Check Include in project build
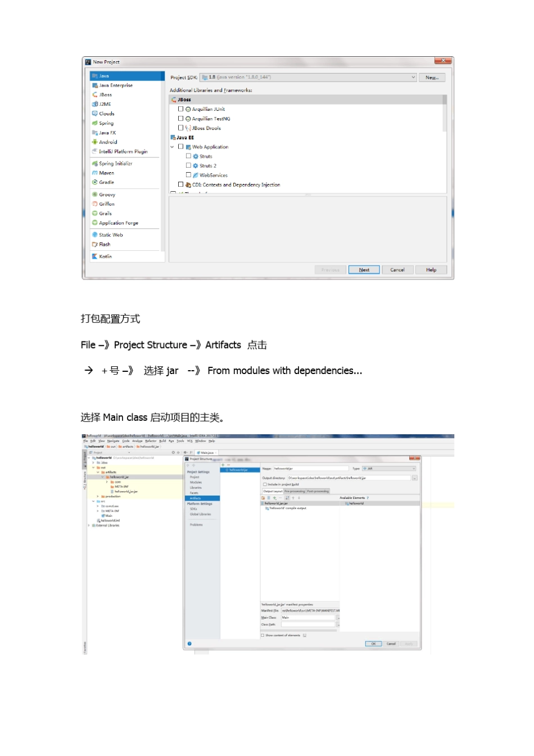Viewport: 534px width, 756px height. [x=265, y=484]
